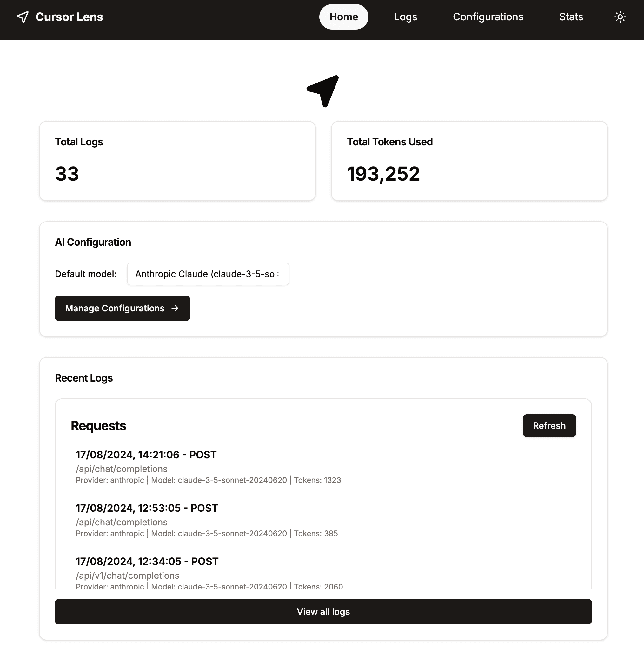Click the large black cursor arrow logo
The height and width of the screenshot is (653, 644).
pos(323,90)
